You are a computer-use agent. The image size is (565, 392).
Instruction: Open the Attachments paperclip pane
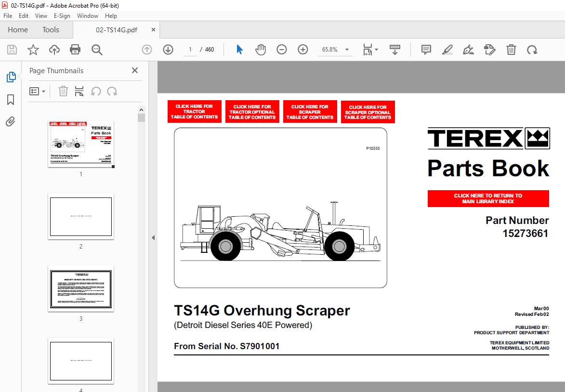tap(11, 122)
